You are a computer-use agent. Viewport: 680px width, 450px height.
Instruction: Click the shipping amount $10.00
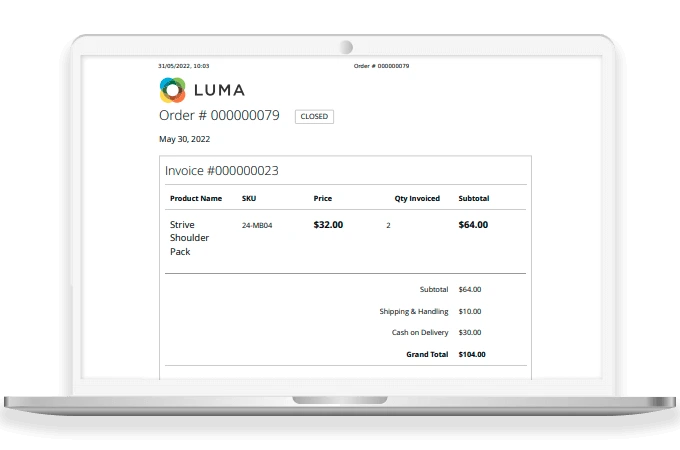tap(470, 312)
